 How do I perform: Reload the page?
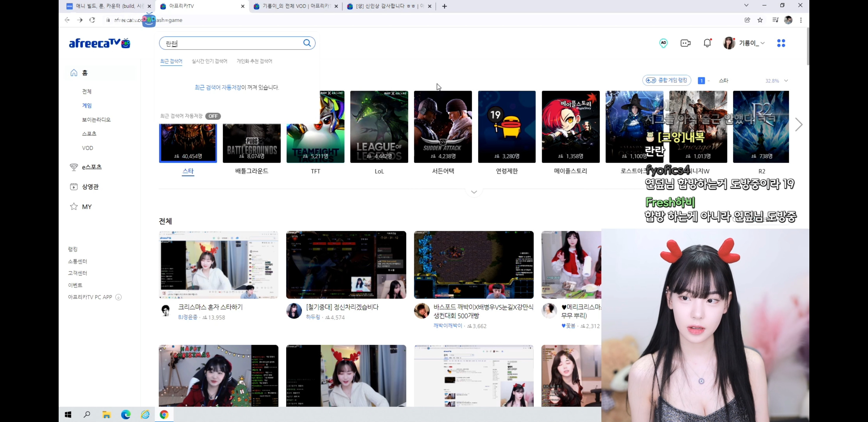point(92,20)
